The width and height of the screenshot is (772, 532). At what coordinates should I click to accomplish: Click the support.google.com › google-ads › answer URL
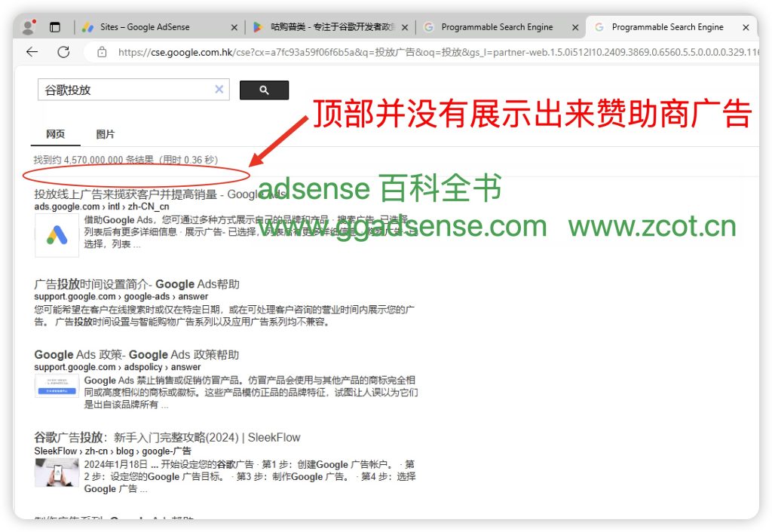pyautogui.click(x=121, y=297)
